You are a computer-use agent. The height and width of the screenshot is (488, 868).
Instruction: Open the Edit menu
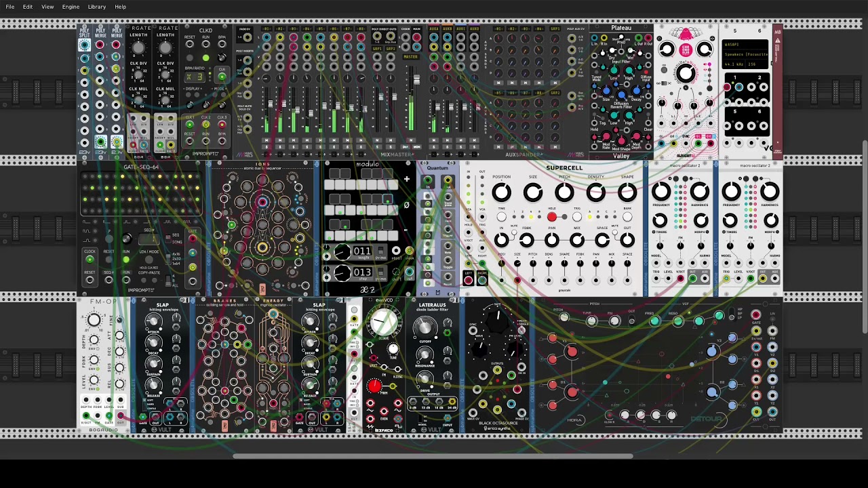coord(28,7)
